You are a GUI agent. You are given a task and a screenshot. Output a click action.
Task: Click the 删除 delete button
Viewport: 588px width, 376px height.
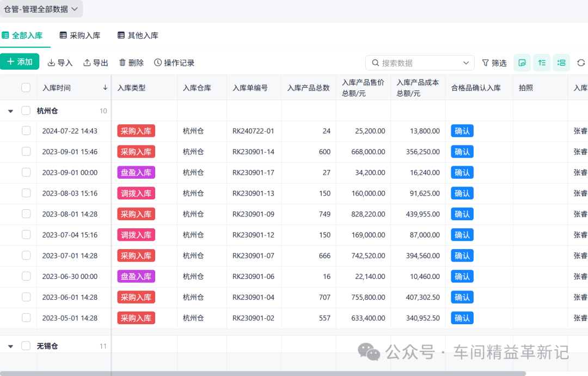(x=131, y=63)
